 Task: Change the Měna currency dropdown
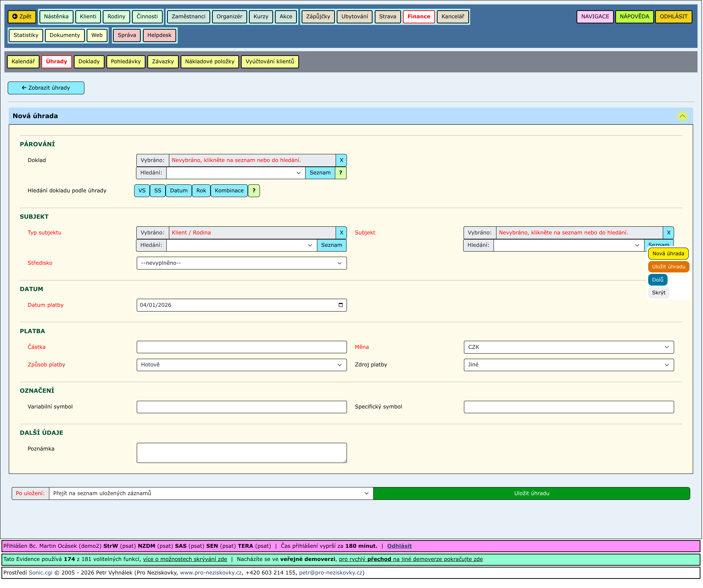(x=569, y=347)
